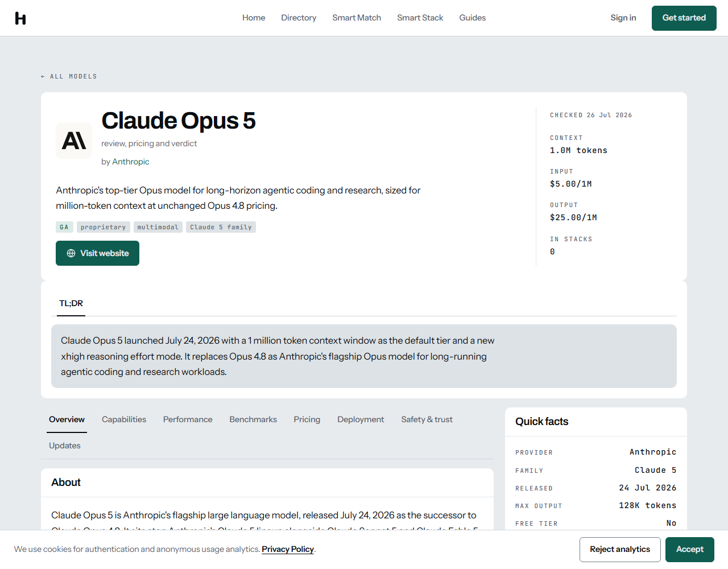This screenshot has width=728, height=569.
Task: Click the About section heading
Action: pos(66,483)
